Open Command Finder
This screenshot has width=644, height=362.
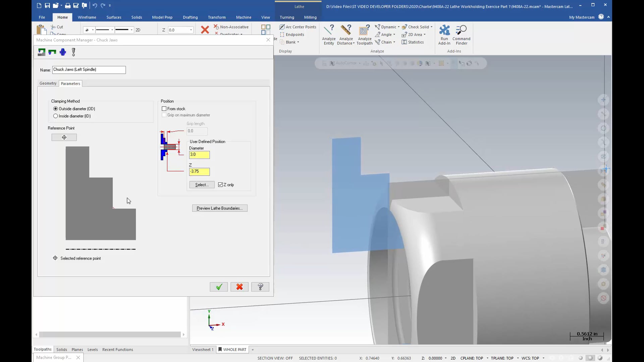click(461, 35)
